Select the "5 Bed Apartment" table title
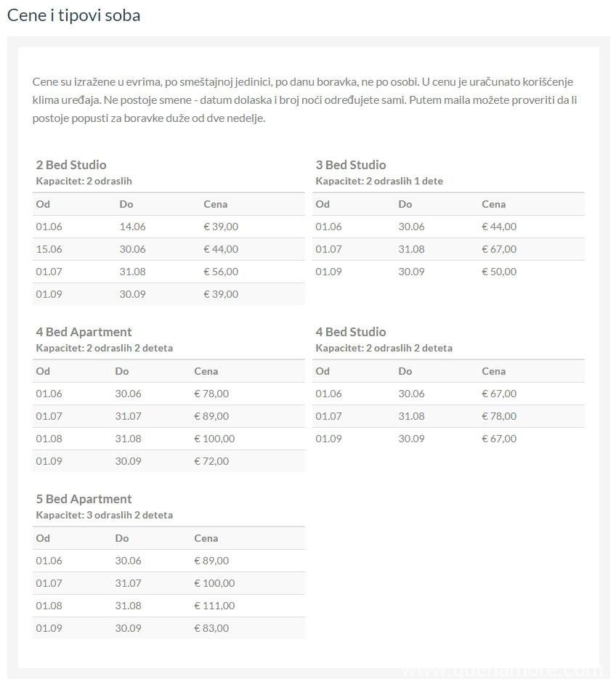Screen dimensions: 616x687 pyautogui.click(x=84, y=499)
